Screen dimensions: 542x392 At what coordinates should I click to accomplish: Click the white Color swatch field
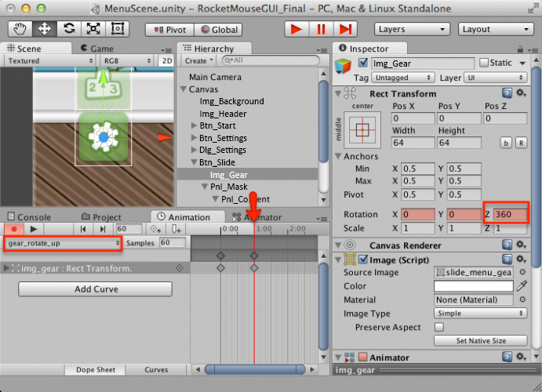(473, 286)
